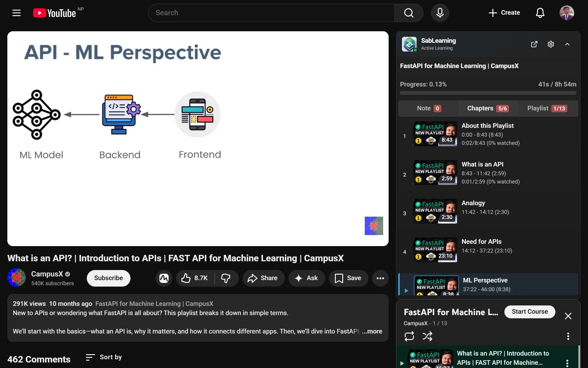The height and width of the screenshot is (368, 588).
Task: Switch to the Playlist tab
Action: 547,109
